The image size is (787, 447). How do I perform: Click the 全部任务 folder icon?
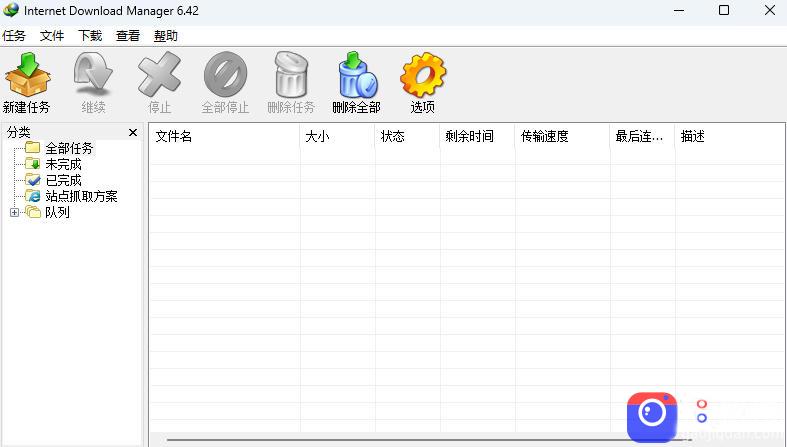click(33, 147)
